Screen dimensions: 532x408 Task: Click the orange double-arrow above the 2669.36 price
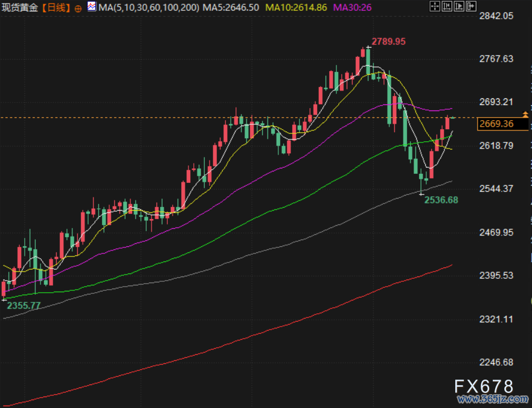tap(525, 114)
